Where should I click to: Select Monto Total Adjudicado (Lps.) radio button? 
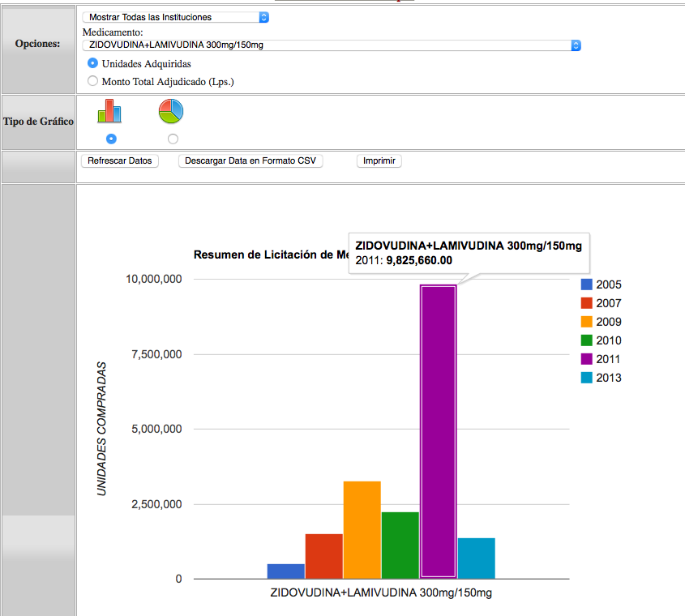pos(92,81)
